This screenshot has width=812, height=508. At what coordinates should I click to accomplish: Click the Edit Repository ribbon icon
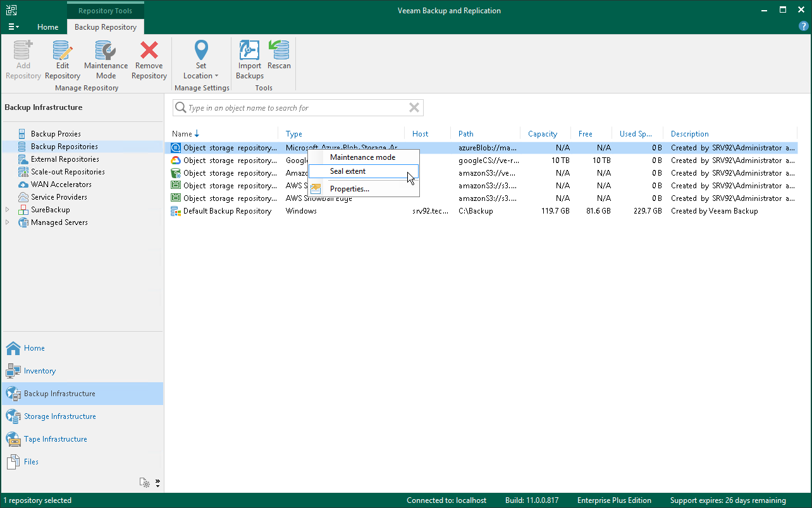[x=63, y=60]
